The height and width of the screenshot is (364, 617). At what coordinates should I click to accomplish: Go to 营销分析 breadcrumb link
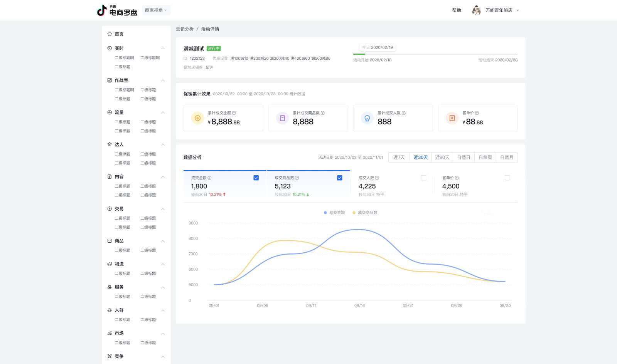[x=185, y=29]
